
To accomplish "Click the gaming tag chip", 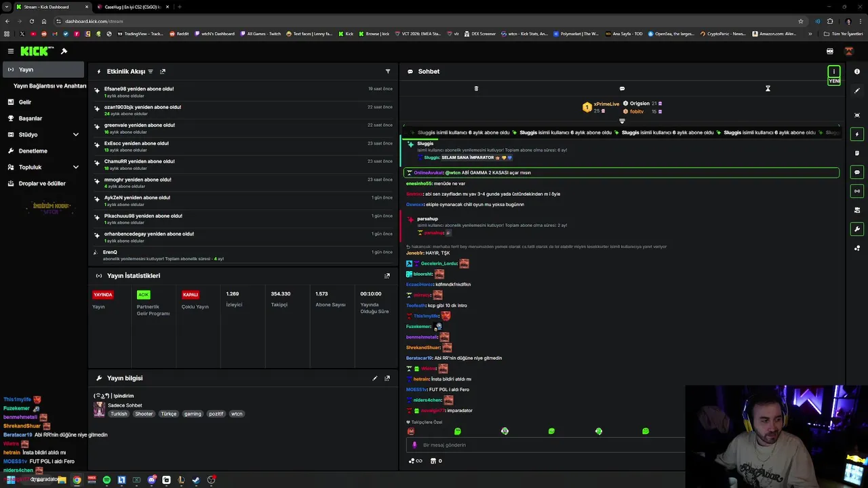I will 193,413.
